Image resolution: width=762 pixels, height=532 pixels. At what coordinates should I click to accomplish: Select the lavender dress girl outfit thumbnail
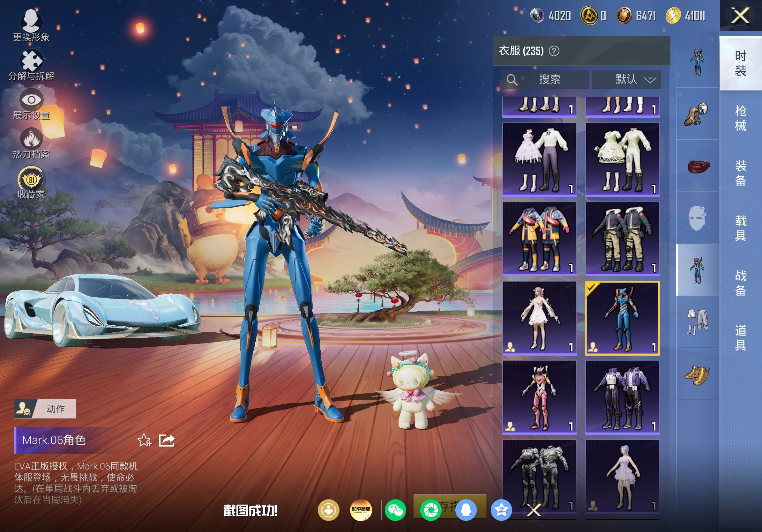pos(622,477)
